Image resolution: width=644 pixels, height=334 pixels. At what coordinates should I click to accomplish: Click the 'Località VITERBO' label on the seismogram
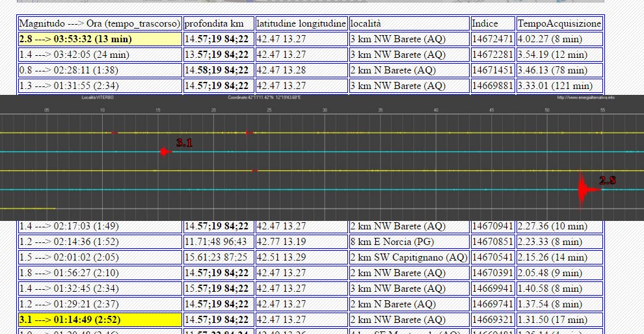click(98, 97)
